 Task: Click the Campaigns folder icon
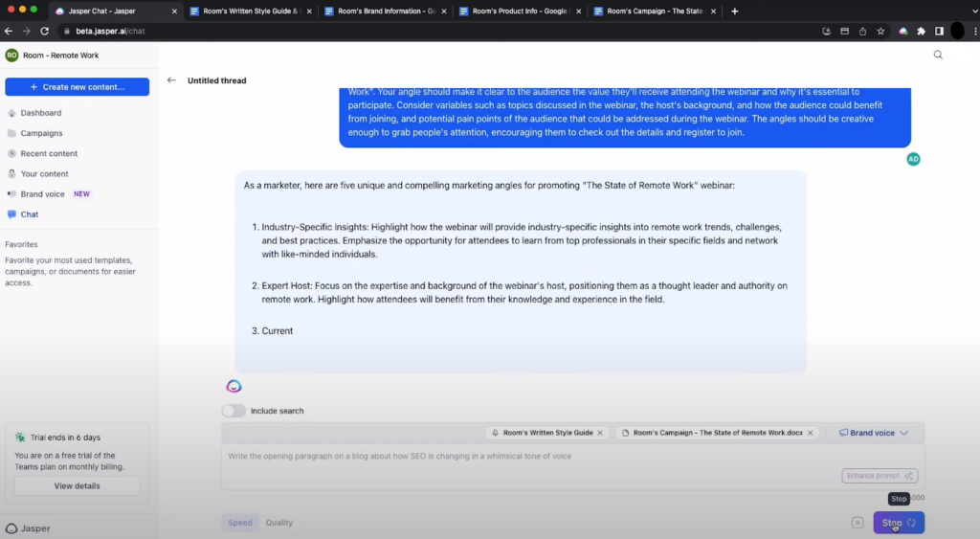tap(11, 133)
